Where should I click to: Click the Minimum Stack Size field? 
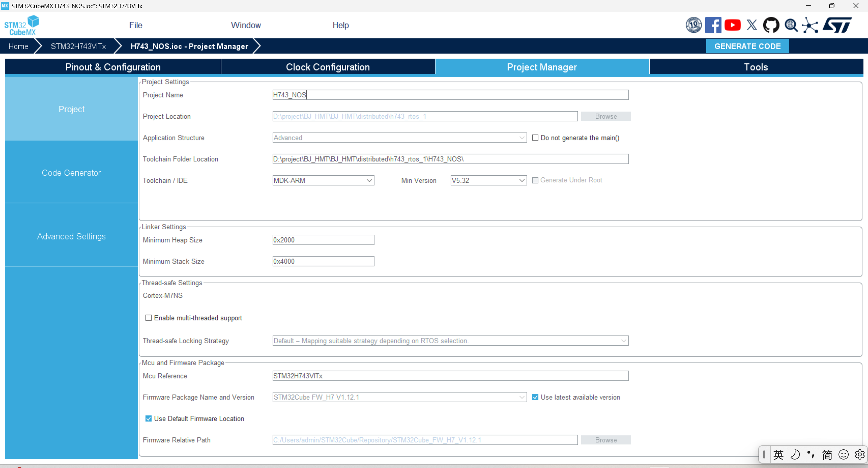[x=323, y=261]
